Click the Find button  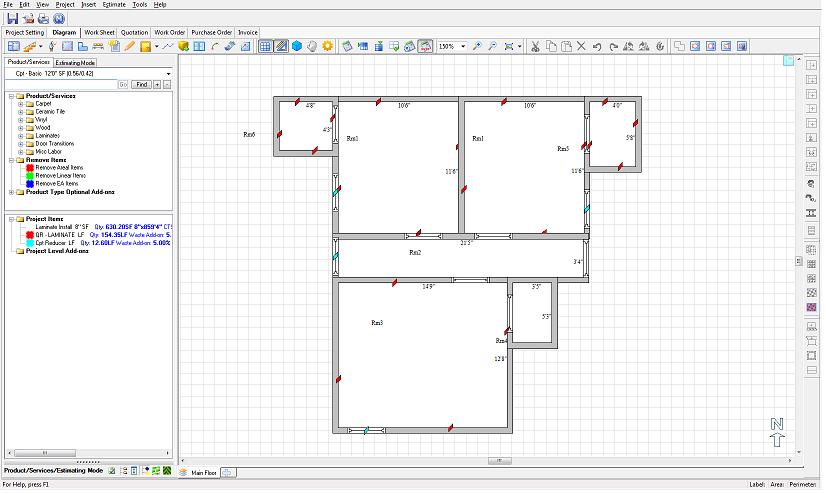(x=141, y=85)
